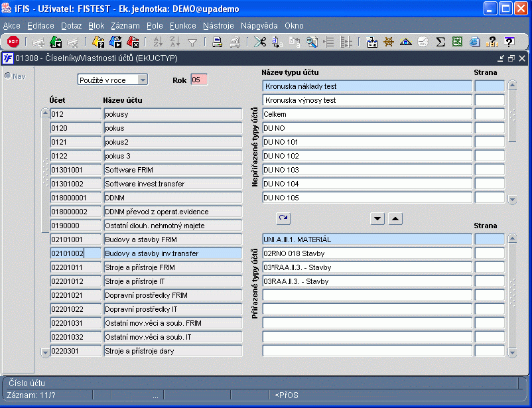Select '03RAA.II.3. - Stavby' row
Image resolution: width=532 pixels, height=408 pixels.
(x=367, y=281)
